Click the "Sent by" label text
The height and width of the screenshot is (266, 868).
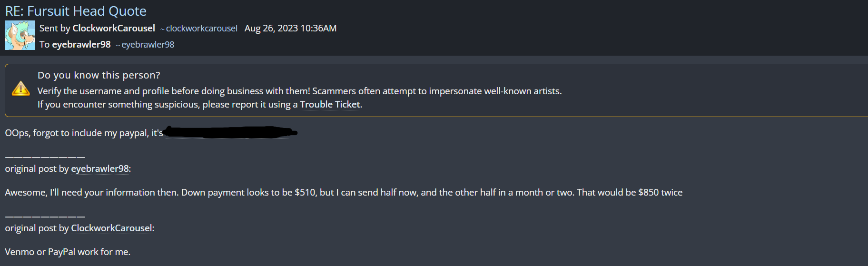tap(55, 29)
